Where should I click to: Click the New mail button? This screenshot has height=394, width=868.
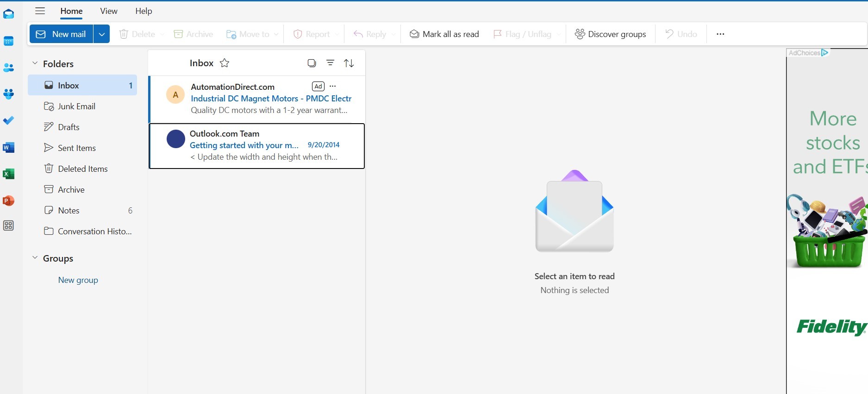click(61, 34)
